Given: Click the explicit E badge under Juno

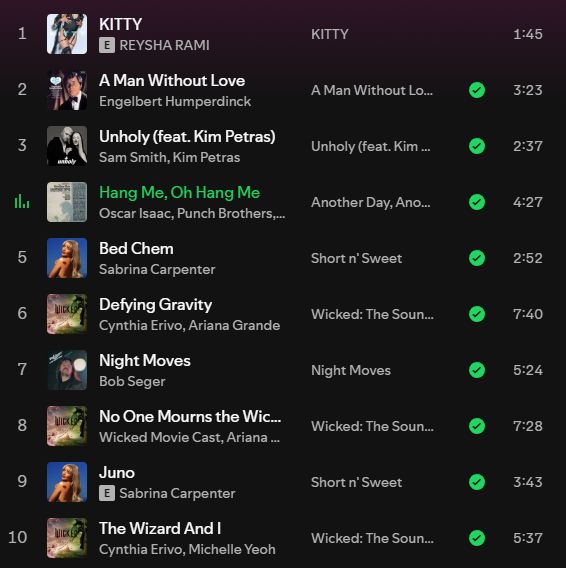Looking at the screenshot, I should (x=107, y=493).
